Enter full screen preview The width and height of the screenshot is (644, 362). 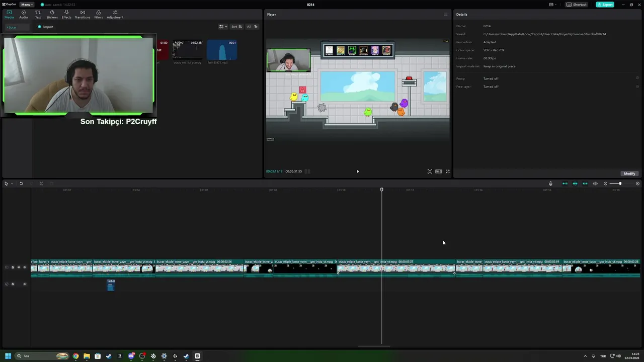click(448, 171)
